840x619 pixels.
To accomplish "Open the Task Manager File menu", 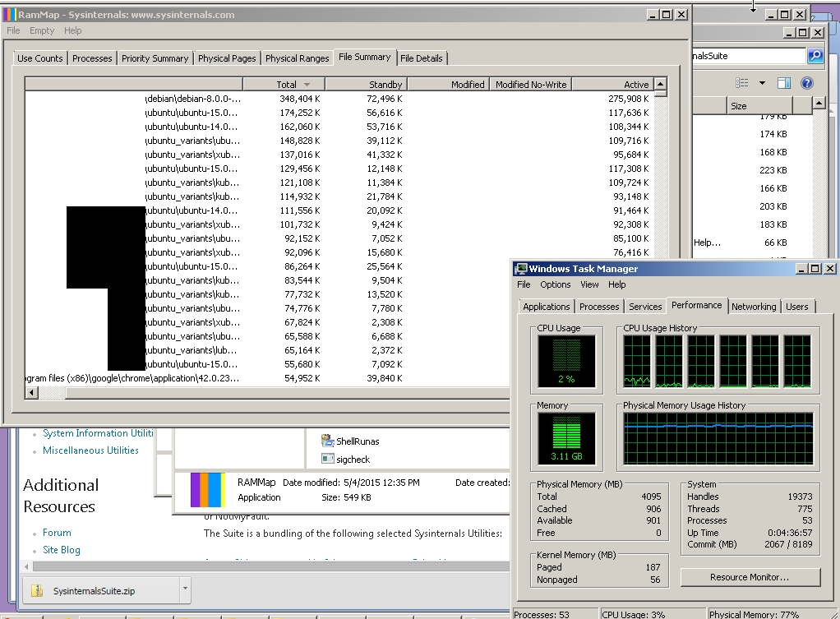I will [x=524, y=284].
